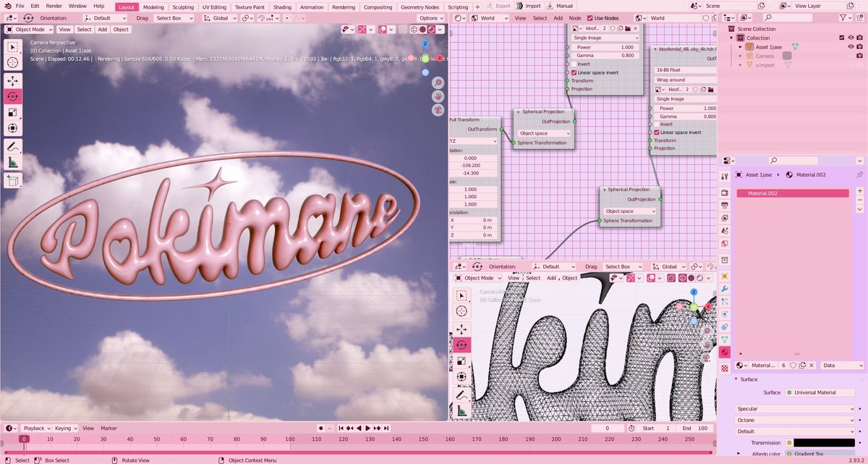Open the Render menu
Image resolution: width=868 pixels, height=464 pixels.
pyautogui.click(x=54, y=6)
